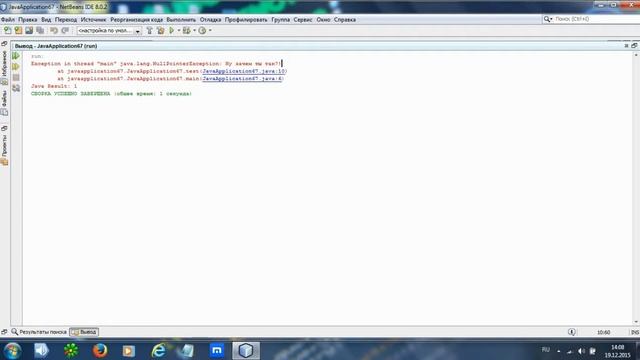Click the Undo toolbar icon

[x=54, y=31]
